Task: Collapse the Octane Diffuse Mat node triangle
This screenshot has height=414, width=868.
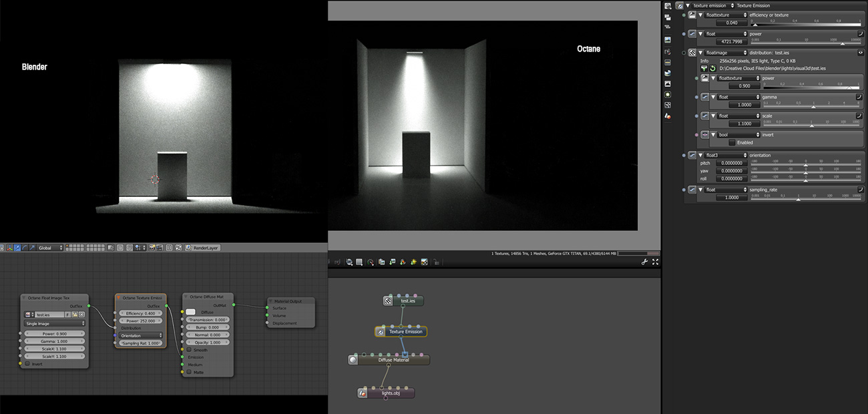Action: pos(186,296)
